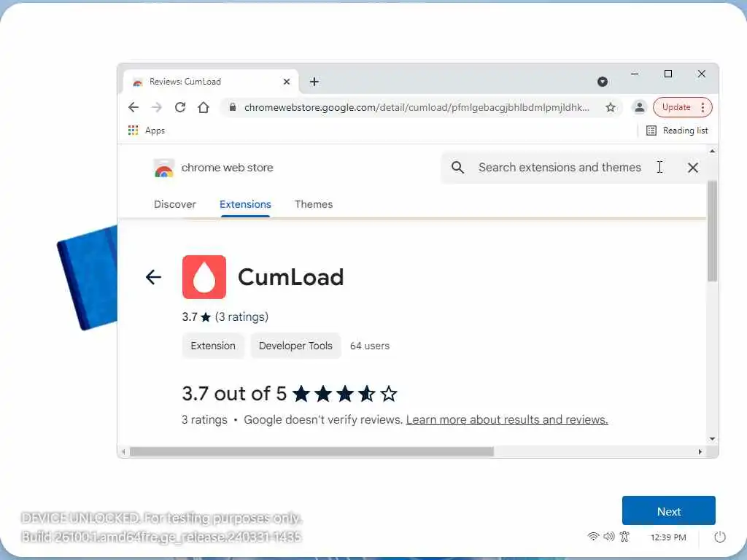Open the volume speaker tray icon
This screenshot has height=560, width=747.
coord(609,537)
